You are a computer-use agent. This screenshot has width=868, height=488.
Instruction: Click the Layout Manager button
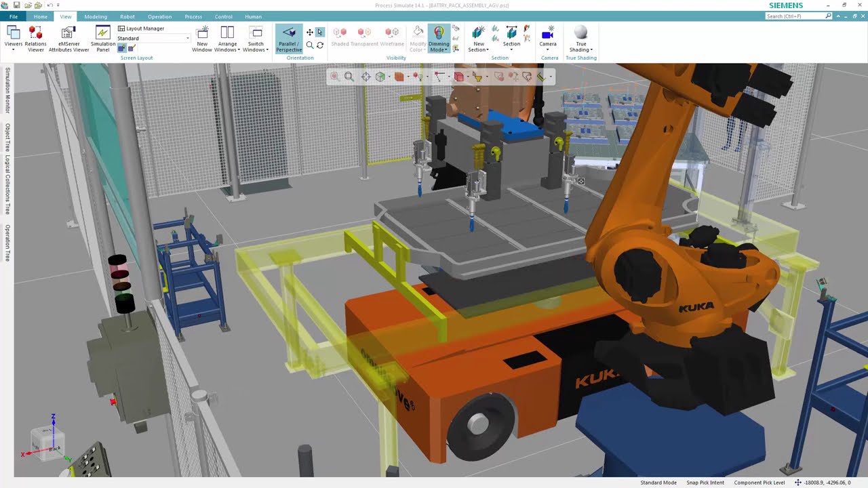click(141, 28)
